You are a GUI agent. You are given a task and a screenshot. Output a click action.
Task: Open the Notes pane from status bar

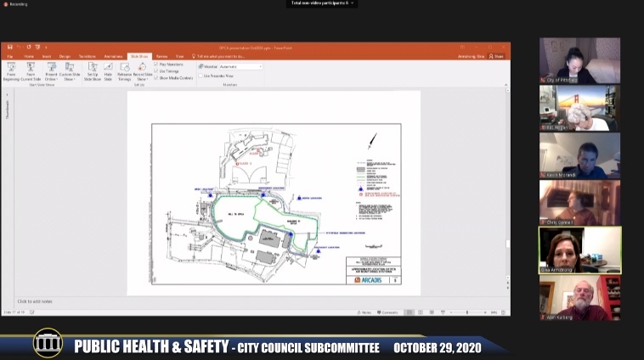coord(364,312)
